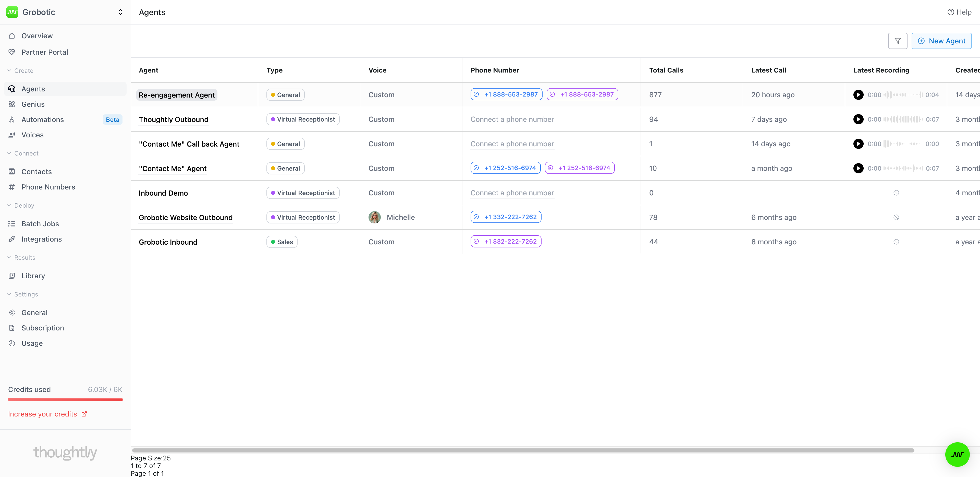980x477 pixels.
Task: Click Grobotic Website Outbound's +1 332-222-7262 tag
Action: pyautogui.click(x=506, y=217)
